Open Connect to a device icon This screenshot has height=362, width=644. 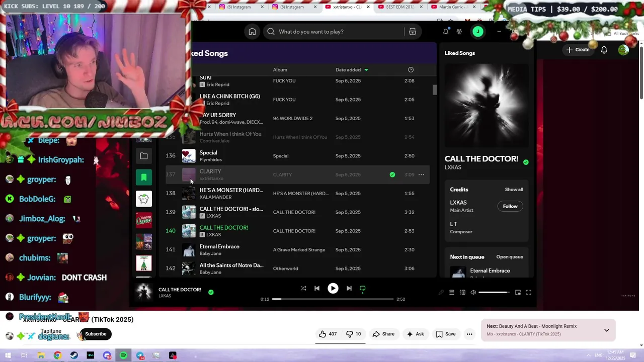pos(462,293)
